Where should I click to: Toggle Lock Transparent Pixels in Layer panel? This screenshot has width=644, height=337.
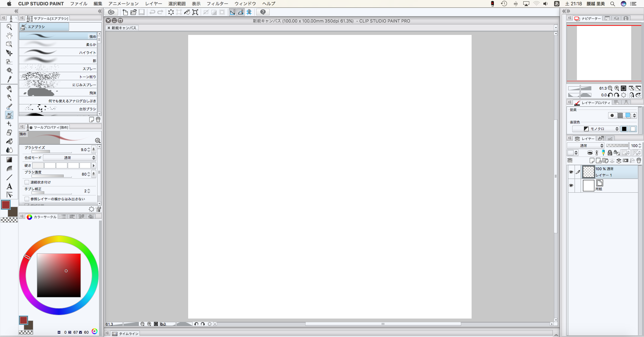click(616, 153)
